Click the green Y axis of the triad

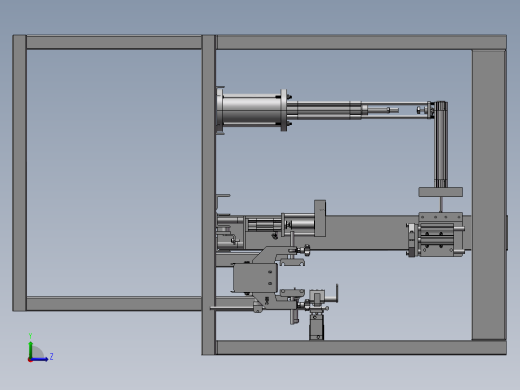(x=30, y=350)
